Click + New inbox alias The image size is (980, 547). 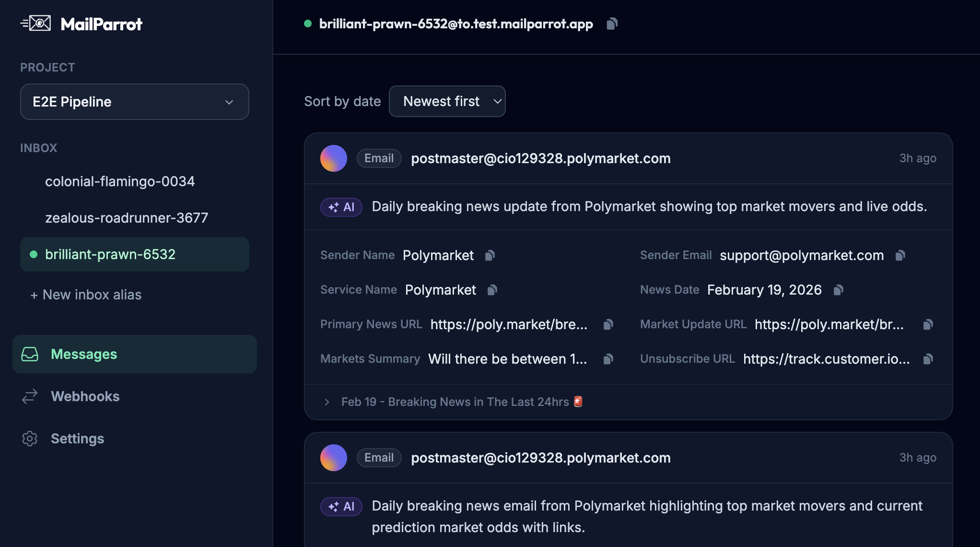point(85,295)
